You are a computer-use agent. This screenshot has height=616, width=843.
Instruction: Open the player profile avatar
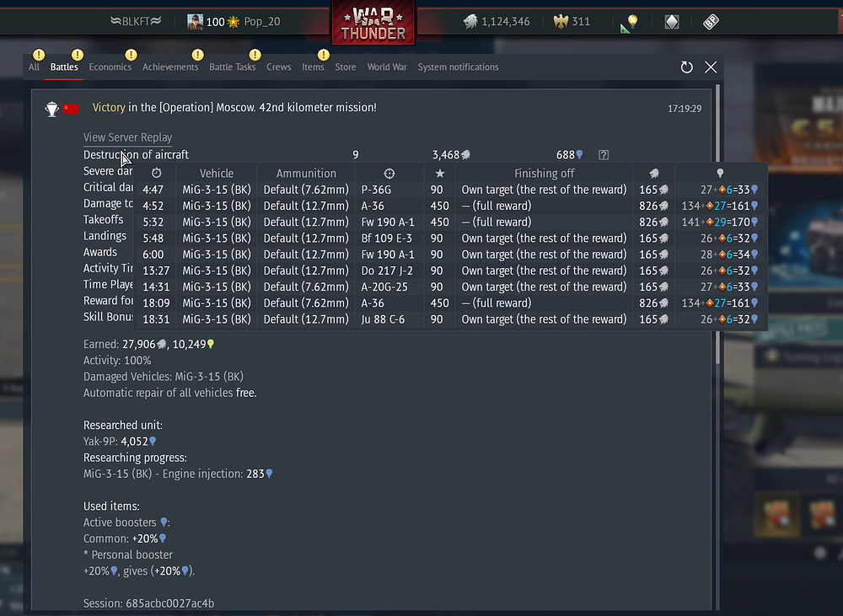(x=195, y=22)
